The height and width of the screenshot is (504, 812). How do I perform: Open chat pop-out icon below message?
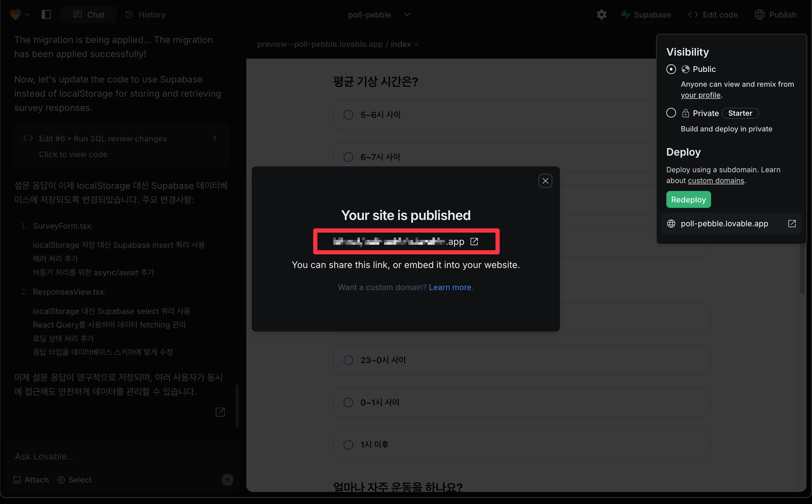click(x=220, y=412)
